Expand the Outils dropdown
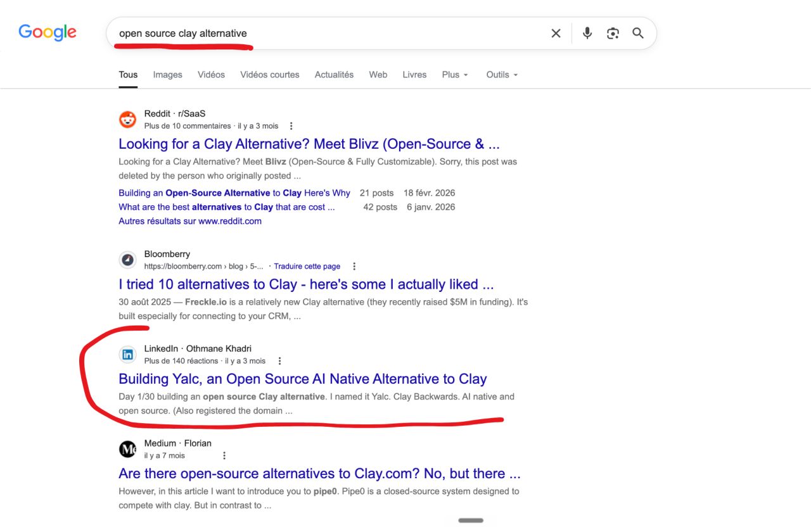 click(x=502, y=75)
